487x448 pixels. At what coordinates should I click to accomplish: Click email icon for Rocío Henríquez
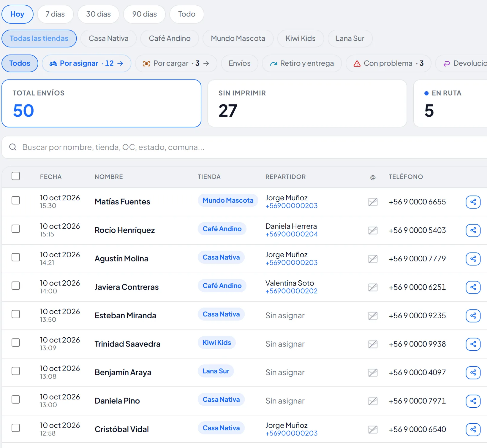373,231
